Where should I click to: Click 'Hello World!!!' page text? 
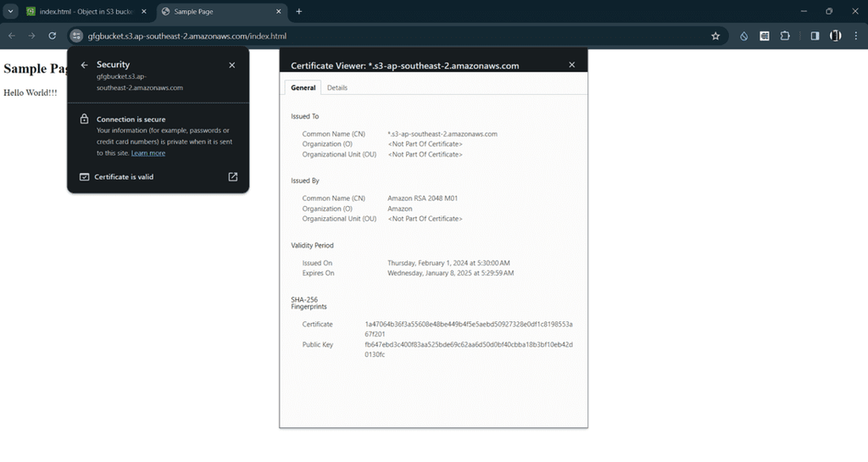(31, 93)
